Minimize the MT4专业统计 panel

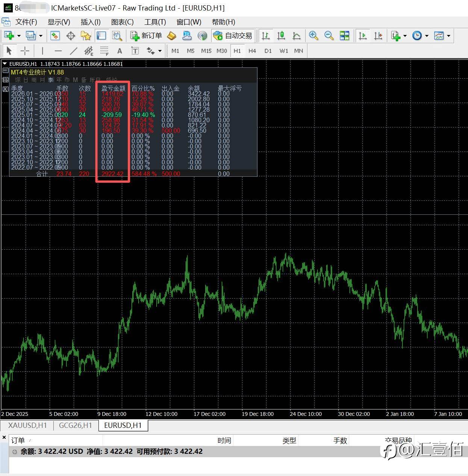6,70
